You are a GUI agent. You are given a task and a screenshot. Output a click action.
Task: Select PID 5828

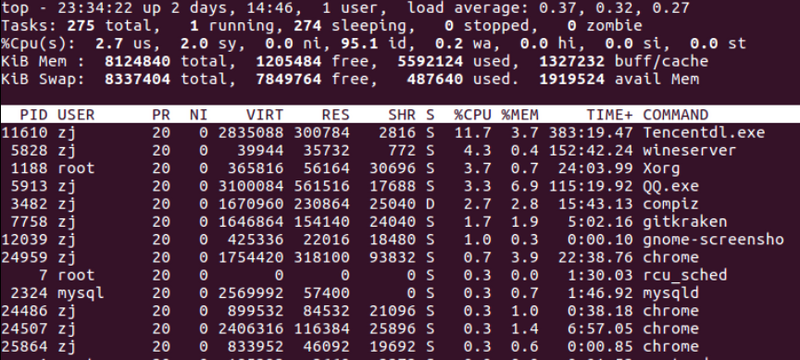[x=29, y=151]
